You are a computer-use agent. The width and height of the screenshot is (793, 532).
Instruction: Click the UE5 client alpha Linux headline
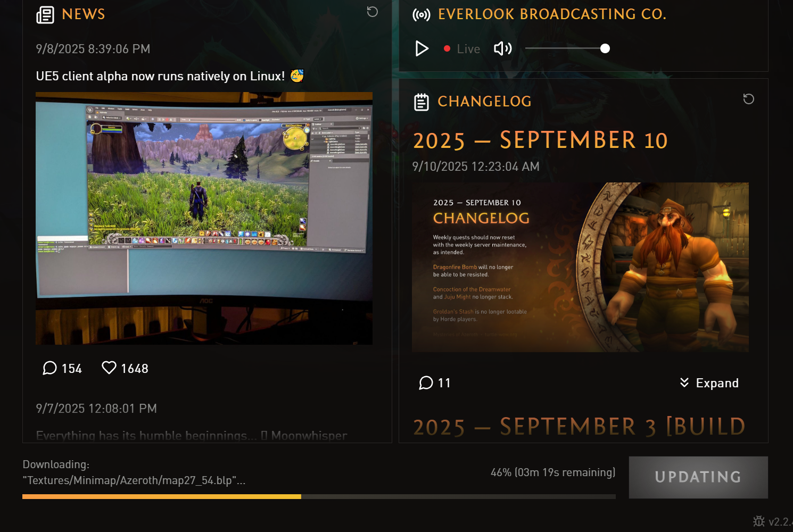tap(170, 76)
